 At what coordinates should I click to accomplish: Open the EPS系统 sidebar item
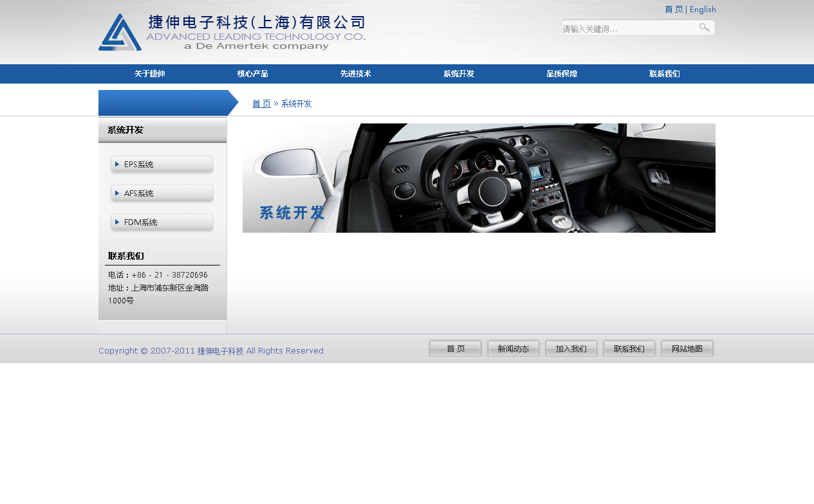click(162, 165)
